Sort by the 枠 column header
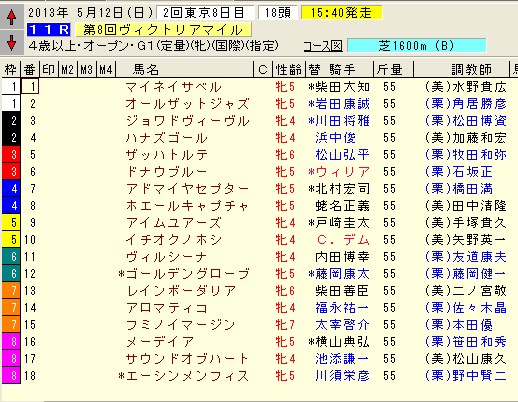518x402 pixels. click(11, 69)
